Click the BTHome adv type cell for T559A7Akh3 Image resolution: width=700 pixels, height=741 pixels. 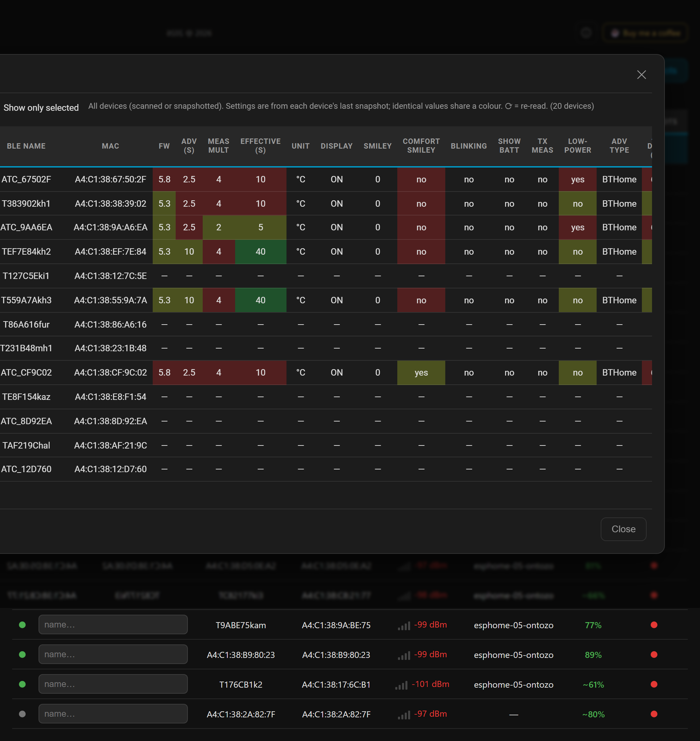[x=619, y=300]
